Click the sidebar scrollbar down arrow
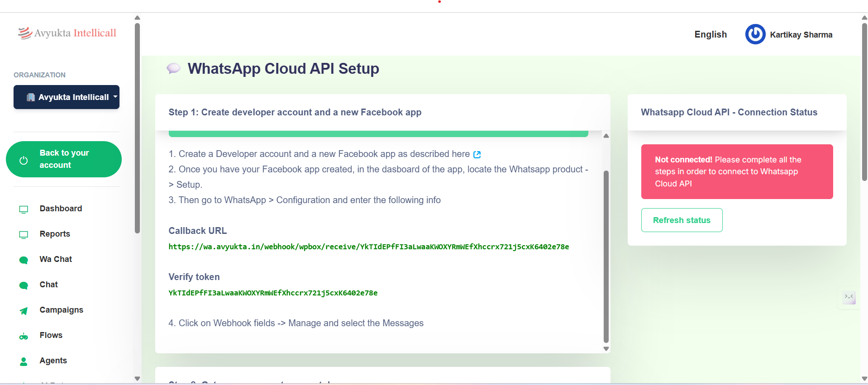This screenshot has width=868, height=385. [x=137, y=379]
